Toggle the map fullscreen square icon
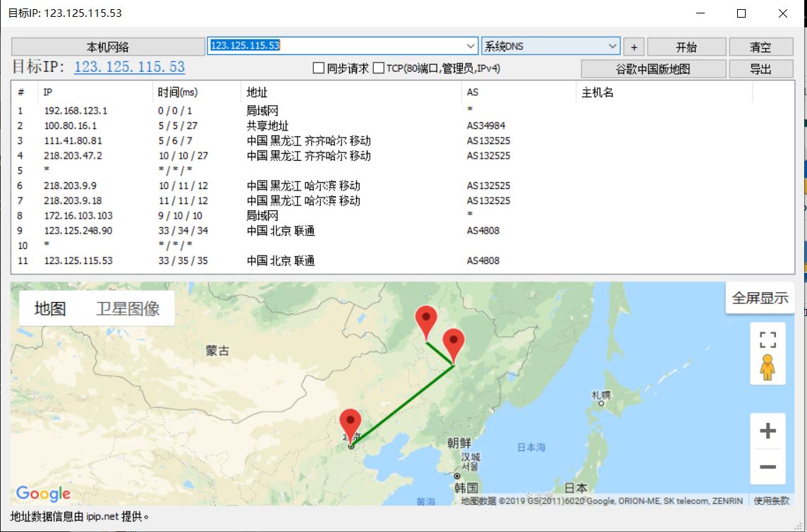The height and width of the screenshot is (532, 807). coord(768,340)
